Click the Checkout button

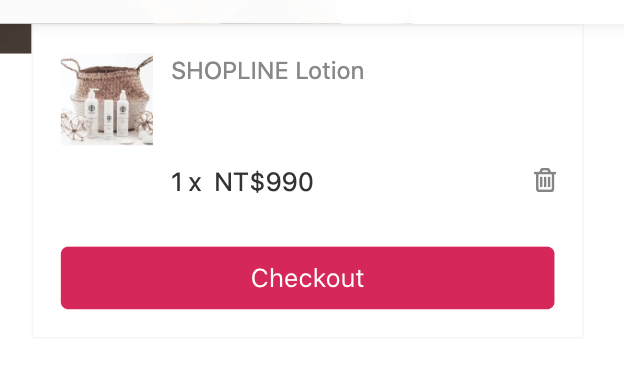pyautogui.click(x=307, y=278)
